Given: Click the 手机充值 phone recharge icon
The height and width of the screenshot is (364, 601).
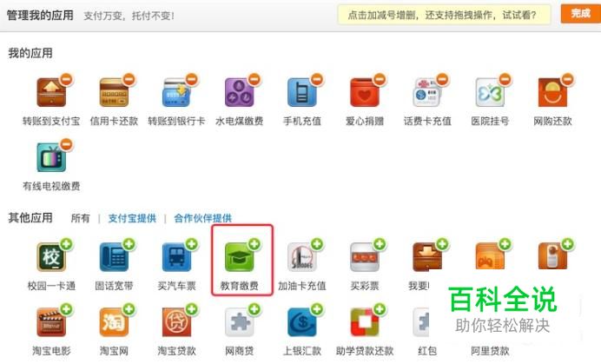Looking at the screenshot, I should (302, 92).
